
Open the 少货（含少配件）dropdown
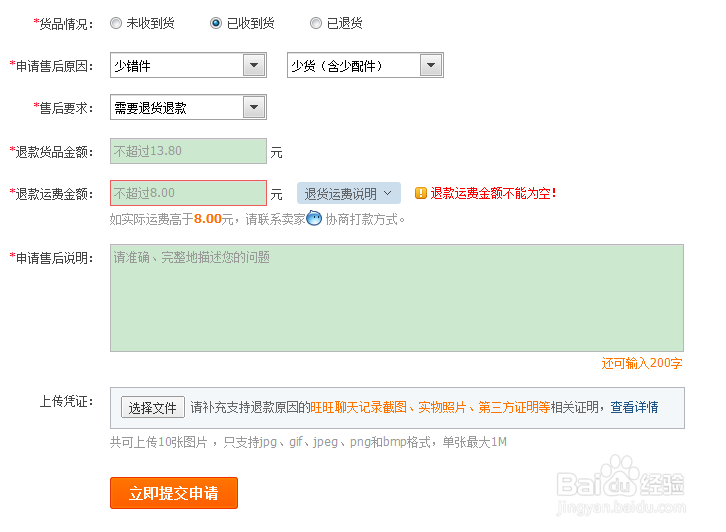click(x=365, y=65)
